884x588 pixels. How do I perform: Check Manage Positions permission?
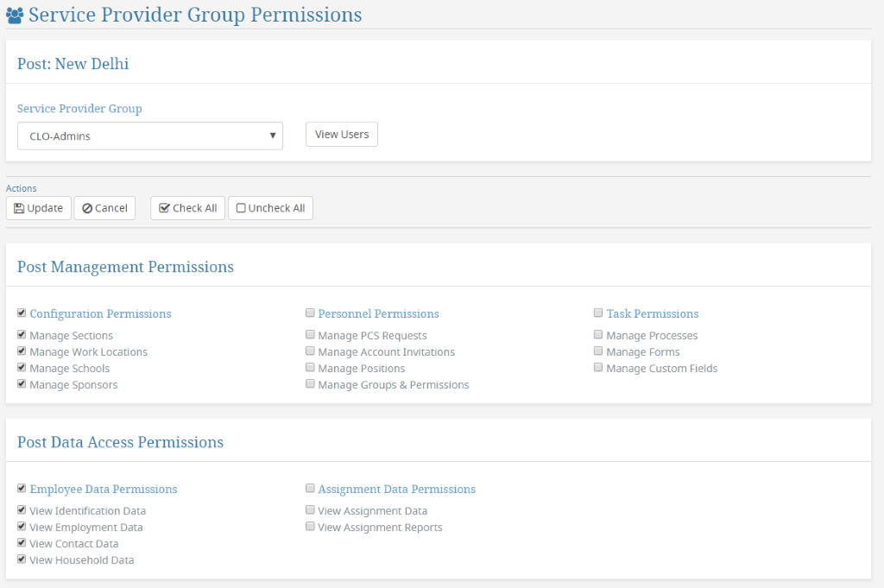click(x=310, y=368)
